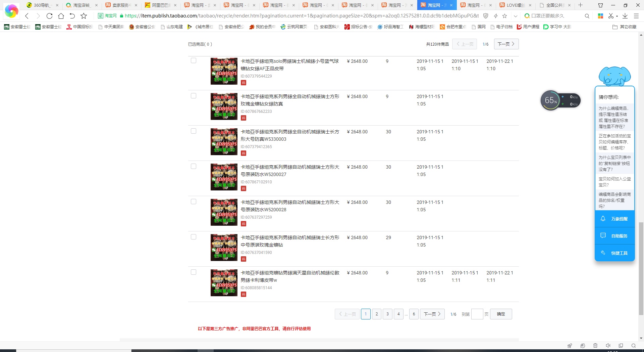Tick checkbox for item ID:608085815144
The width and height of the screenshot is (644, 352).
[x=194, y=272]
